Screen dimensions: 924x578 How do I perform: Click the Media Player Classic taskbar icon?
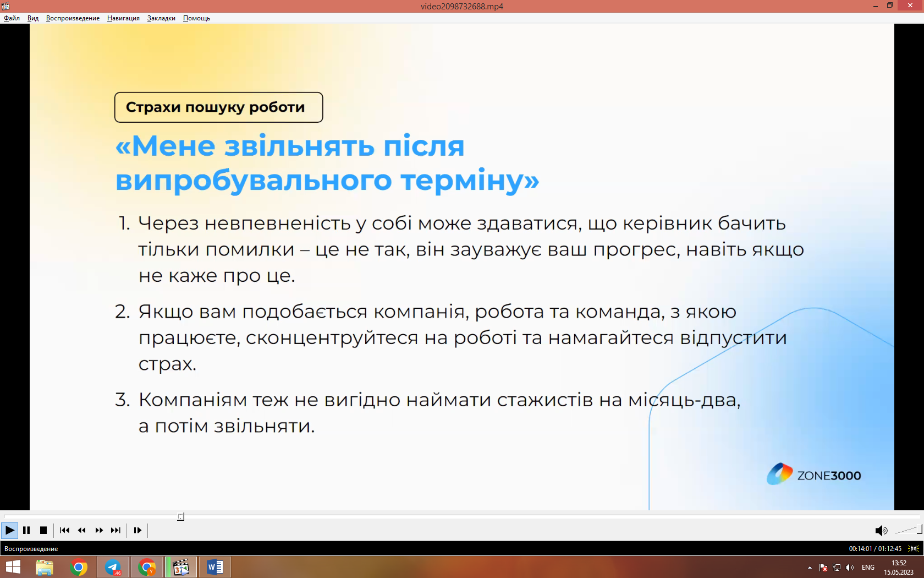coord(181,567)
